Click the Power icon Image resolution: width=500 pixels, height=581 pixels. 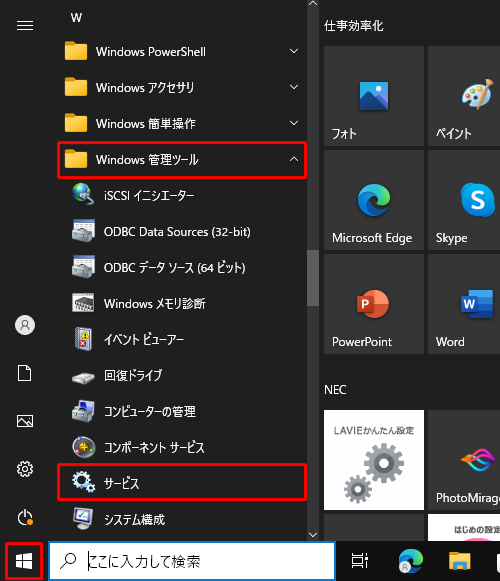(x=25, y=517)
